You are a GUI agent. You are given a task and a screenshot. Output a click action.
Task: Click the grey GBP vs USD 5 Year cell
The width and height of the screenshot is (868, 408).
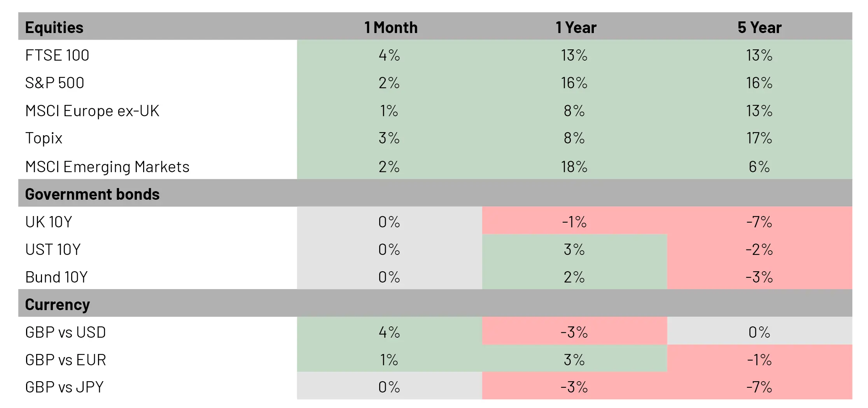point(759,332)
